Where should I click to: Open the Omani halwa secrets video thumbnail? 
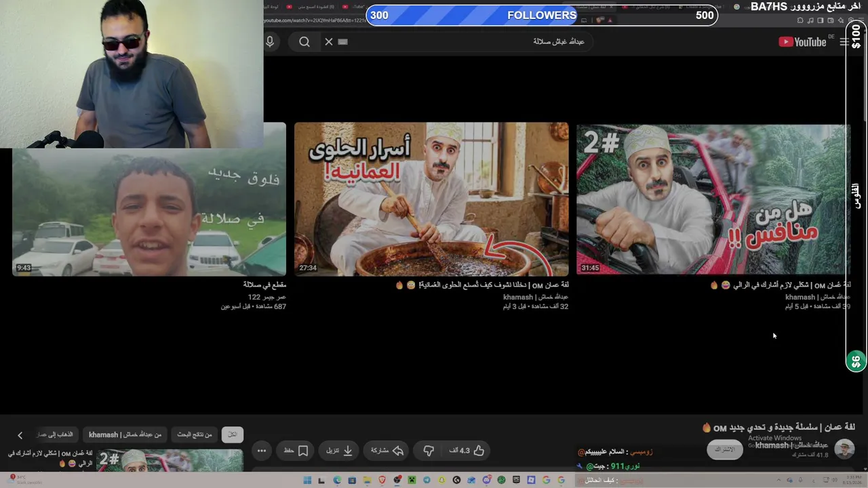pos(431,199)
